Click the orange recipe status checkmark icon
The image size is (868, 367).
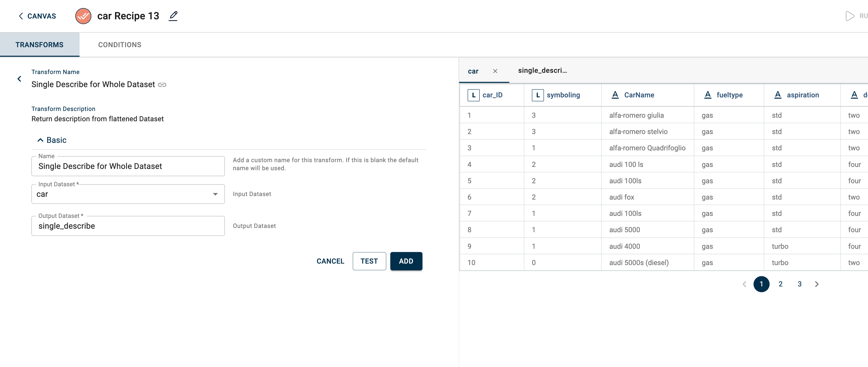click(x=83, y=16)
